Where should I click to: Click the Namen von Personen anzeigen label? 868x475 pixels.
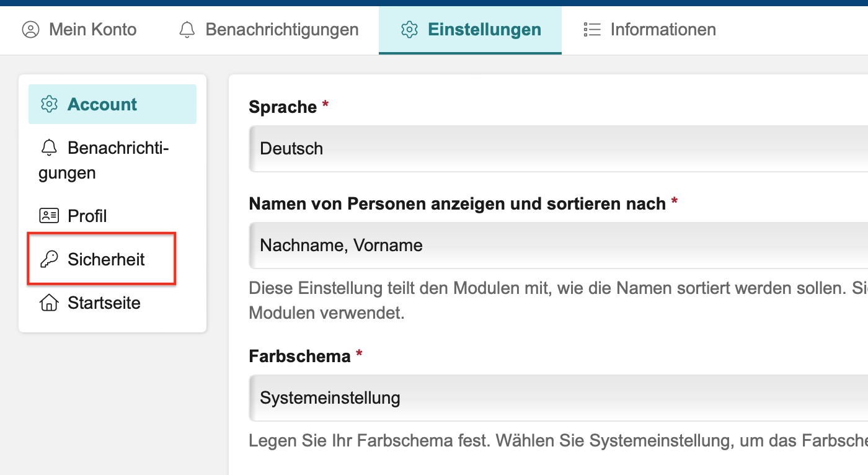458,203
